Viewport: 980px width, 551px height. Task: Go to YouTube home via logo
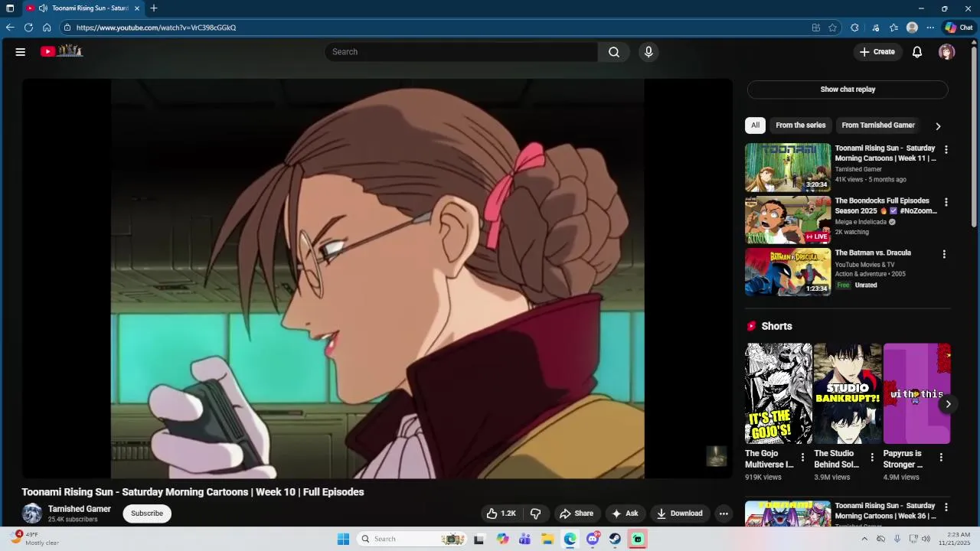pyautogui.click(x=61, y=51)
